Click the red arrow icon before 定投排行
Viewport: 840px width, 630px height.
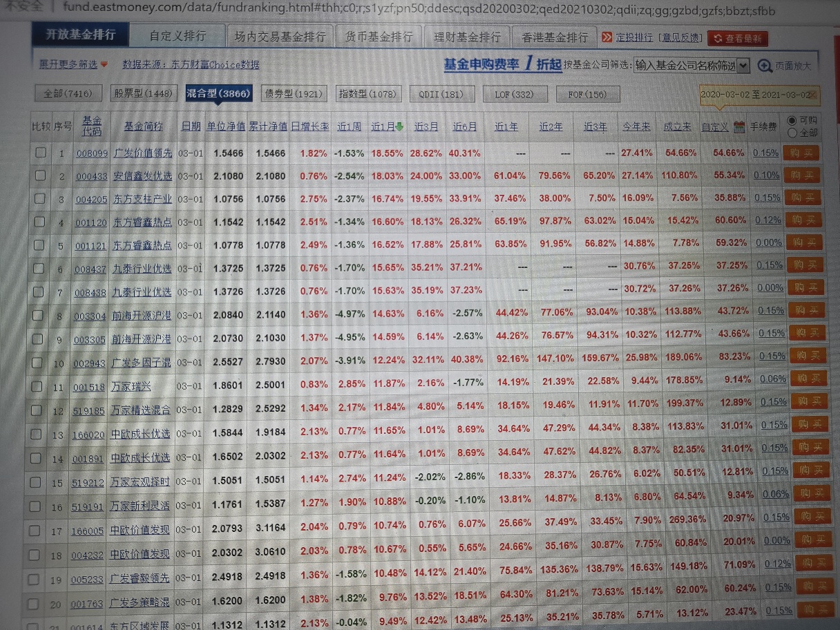click(x=607, y=37)
